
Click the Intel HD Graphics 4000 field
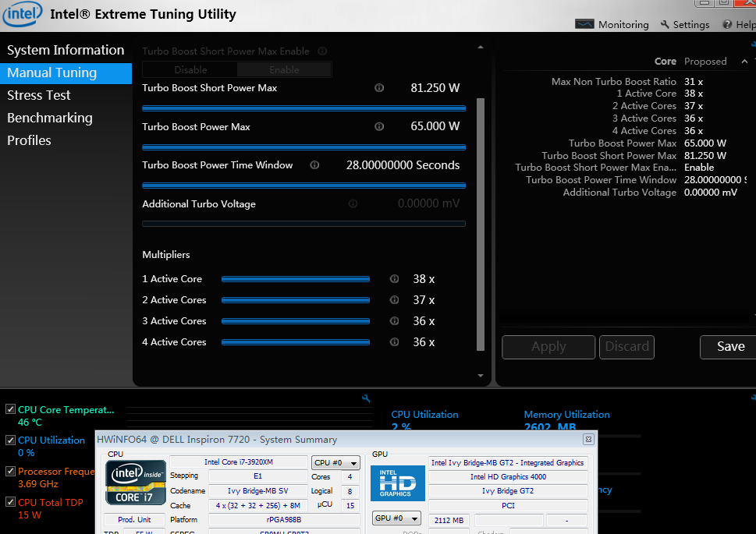(x=508, y=476)
